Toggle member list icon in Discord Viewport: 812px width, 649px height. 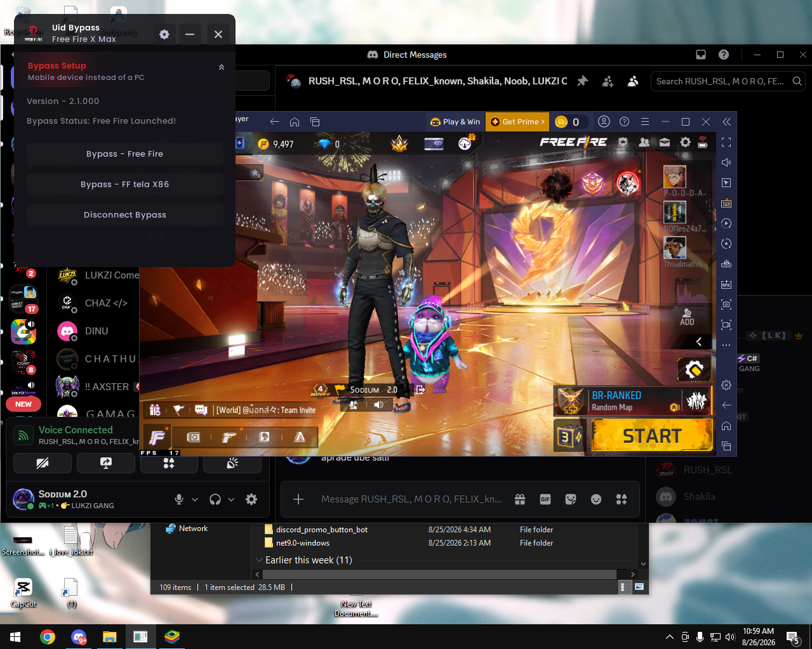coord(633,81)
